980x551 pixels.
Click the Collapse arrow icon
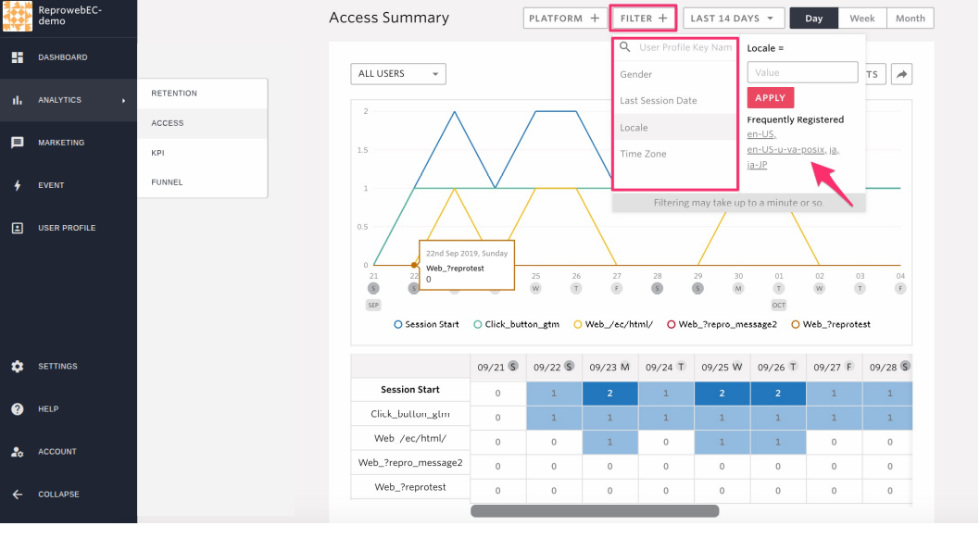[x=18, y=495]
